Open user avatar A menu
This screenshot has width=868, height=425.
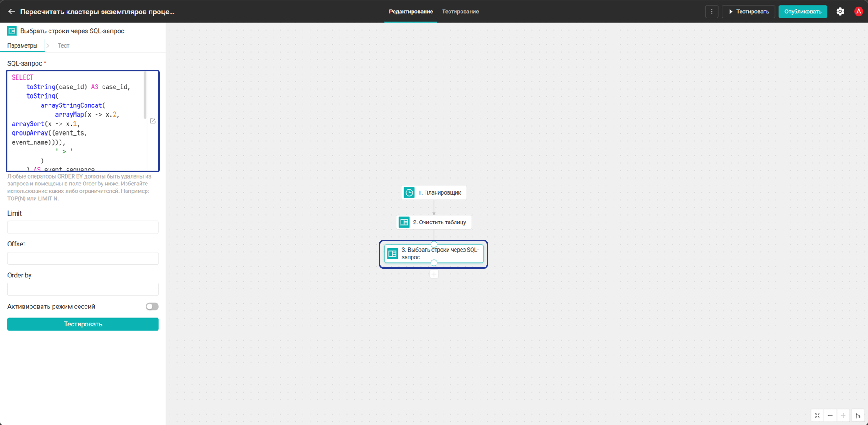(x=858, y=12)
